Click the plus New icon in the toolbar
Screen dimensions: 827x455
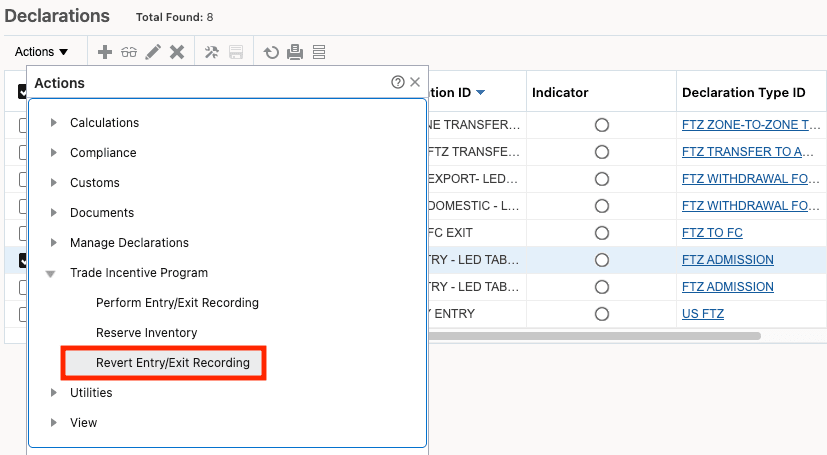point(105,52)
